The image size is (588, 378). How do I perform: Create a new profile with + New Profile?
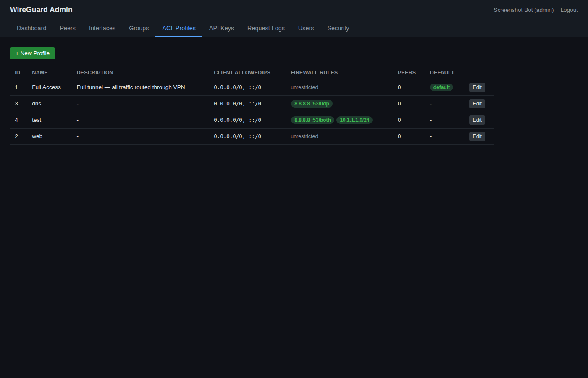pos(32,53)
